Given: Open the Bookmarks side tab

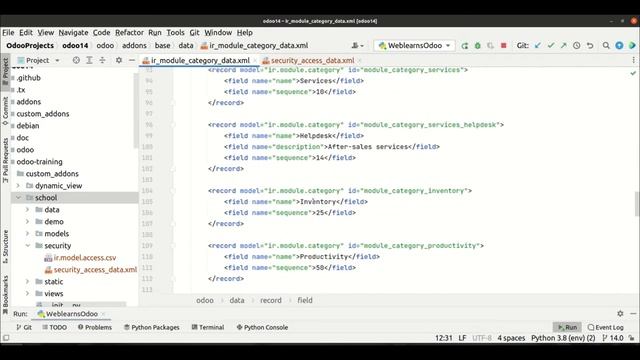Looking at the screenshot, I should (5, 295).
